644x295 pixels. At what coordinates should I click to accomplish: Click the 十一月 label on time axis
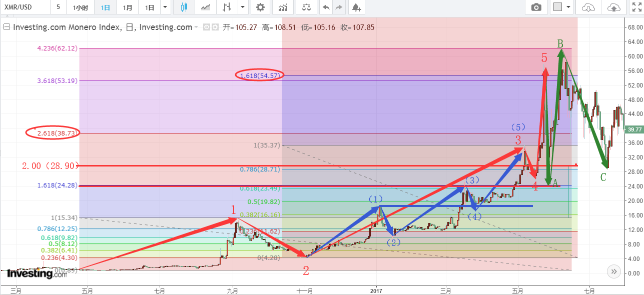[305, 290]
